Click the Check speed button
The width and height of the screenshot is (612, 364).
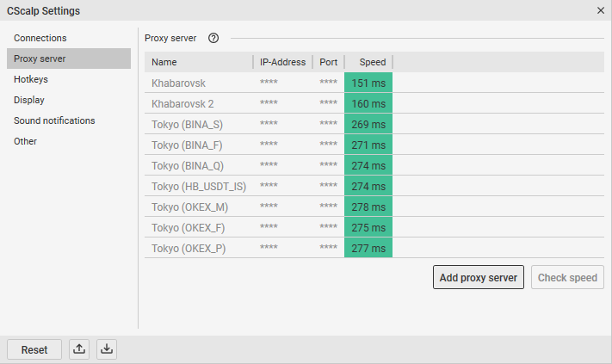(x=568, y=277)
